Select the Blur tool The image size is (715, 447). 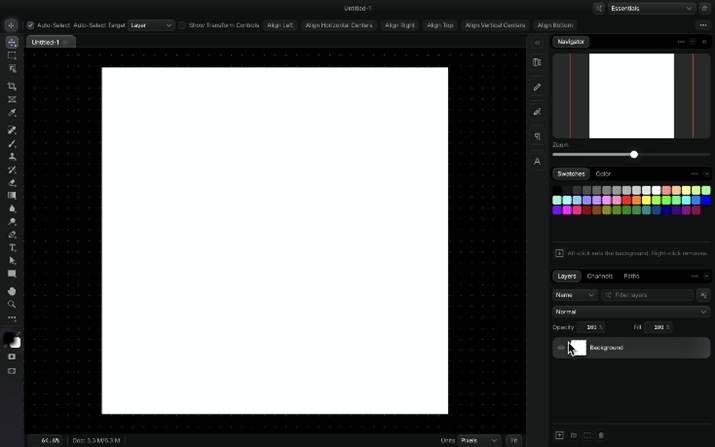pyautogui.click(x=12, y=208)
